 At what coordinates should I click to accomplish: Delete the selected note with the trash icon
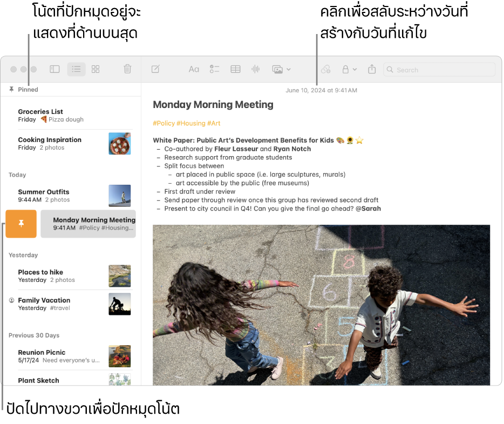pos(127,69)
